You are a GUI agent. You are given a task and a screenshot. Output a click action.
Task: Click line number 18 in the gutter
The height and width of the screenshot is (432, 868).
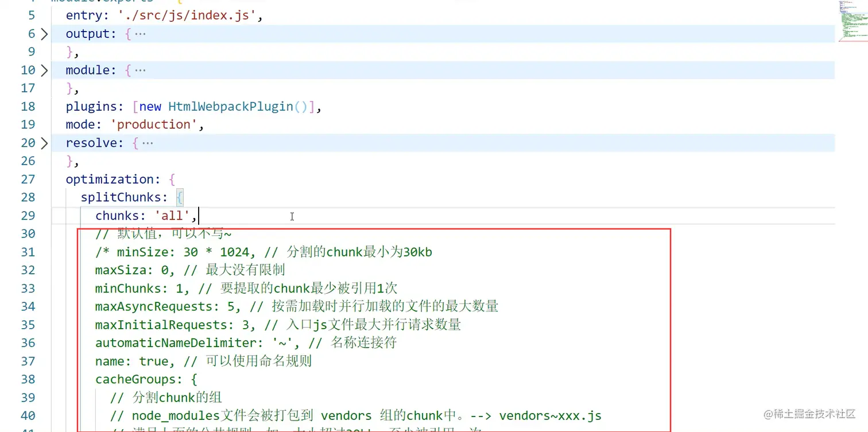28,107
